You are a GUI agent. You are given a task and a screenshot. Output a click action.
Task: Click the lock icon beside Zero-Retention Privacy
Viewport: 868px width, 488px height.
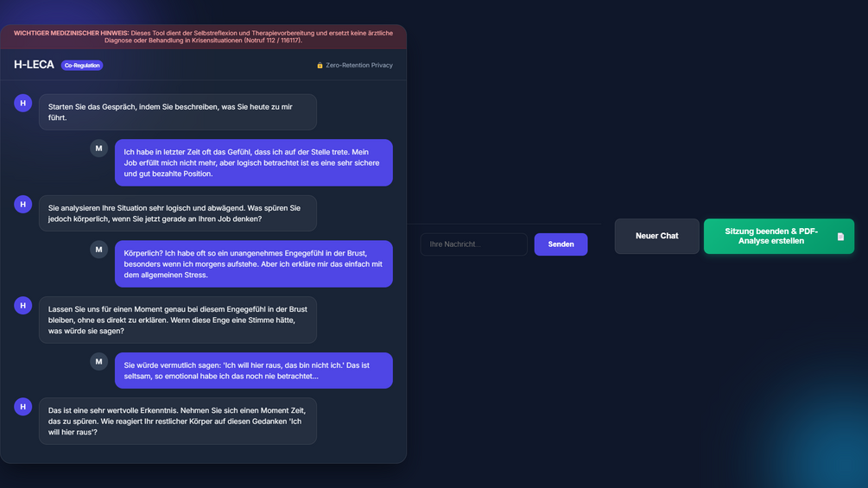[x=320, y=66]
